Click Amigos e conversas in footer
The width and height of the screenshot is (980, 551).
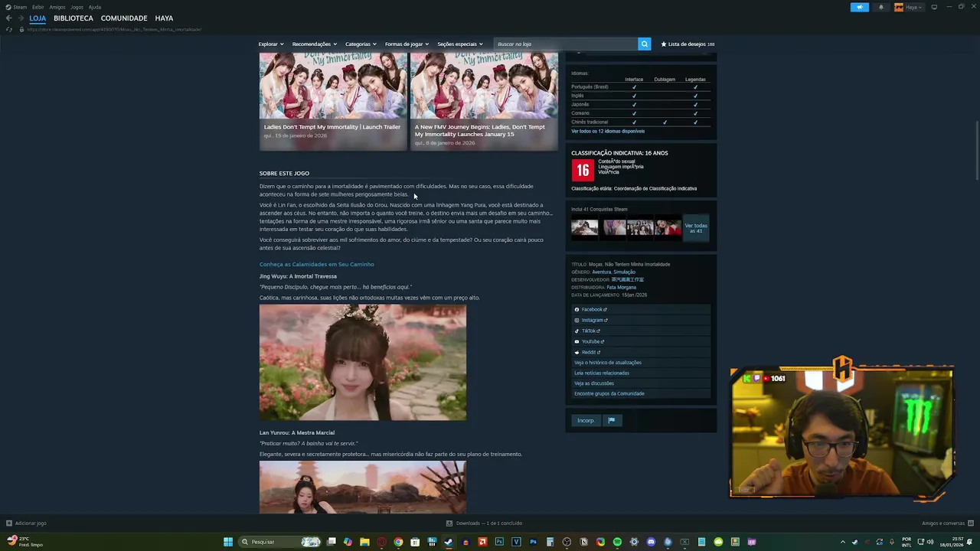(x=947, y=523)
